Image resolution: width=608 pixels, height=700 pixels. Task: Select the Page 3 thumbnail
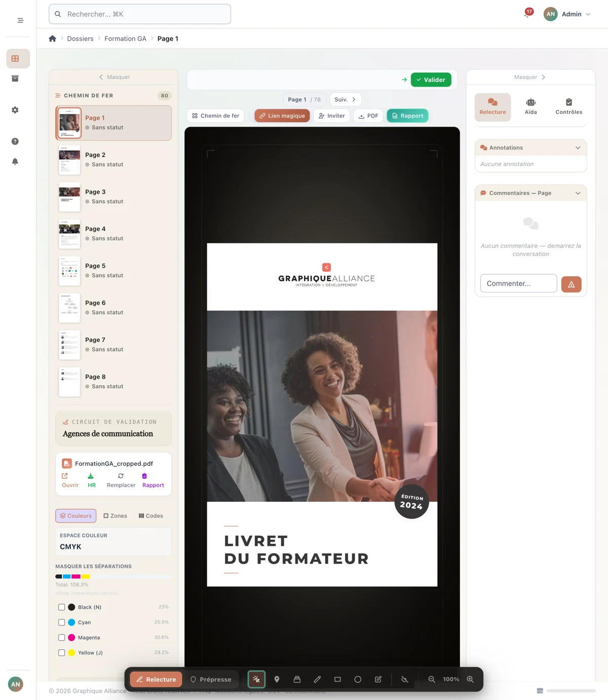click(113, 197)
